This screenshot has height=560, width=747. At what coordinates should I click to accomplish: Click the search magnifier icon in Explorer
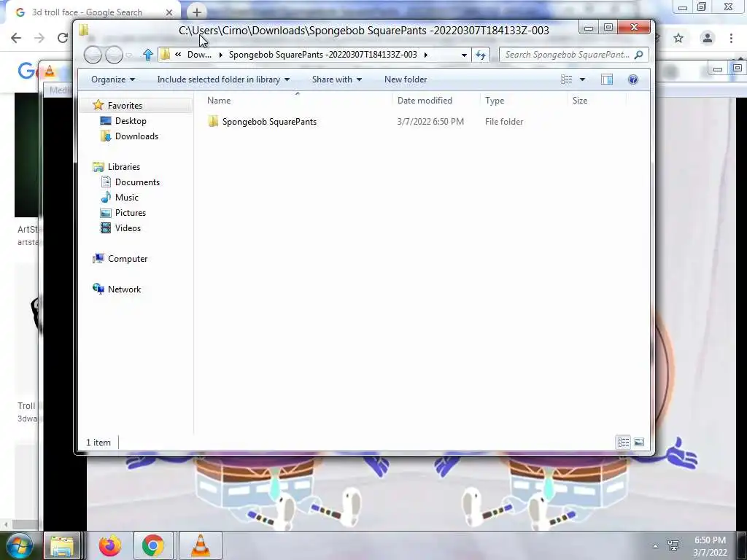point(639,55)
